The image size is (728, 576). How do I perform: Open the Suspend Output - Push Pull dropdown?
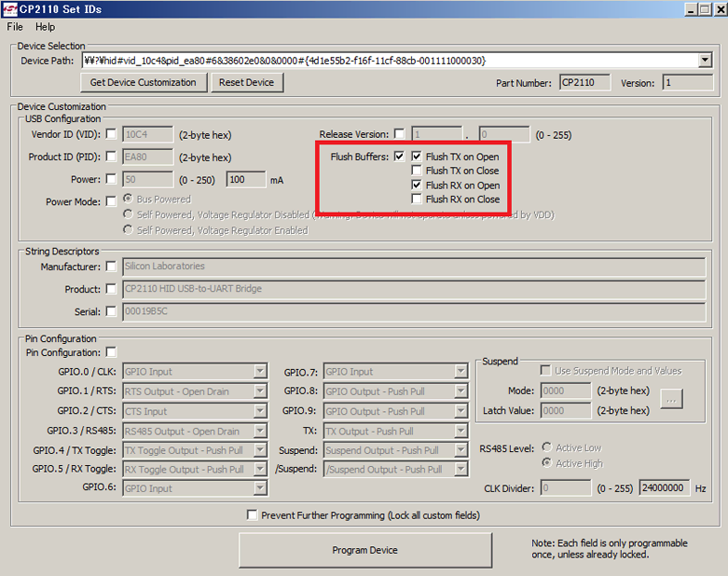coord(460,450)
